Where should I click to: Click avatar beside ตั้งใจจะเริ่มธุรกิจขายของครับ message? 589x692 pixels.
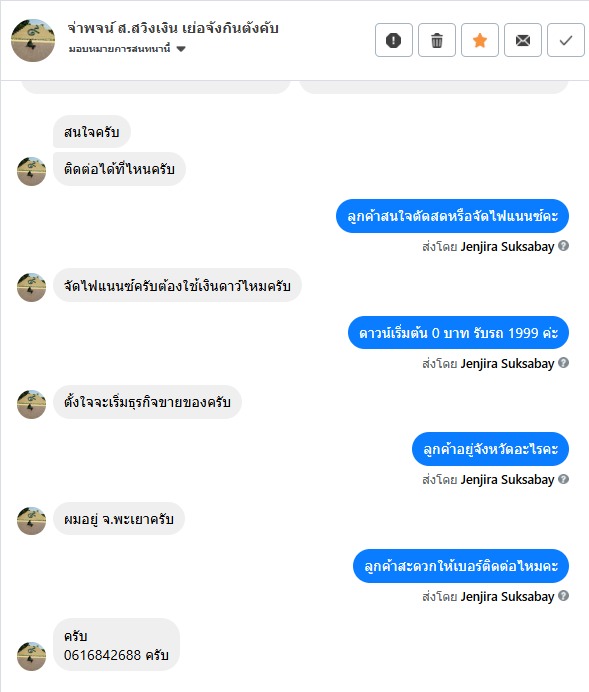pos(31,404)
